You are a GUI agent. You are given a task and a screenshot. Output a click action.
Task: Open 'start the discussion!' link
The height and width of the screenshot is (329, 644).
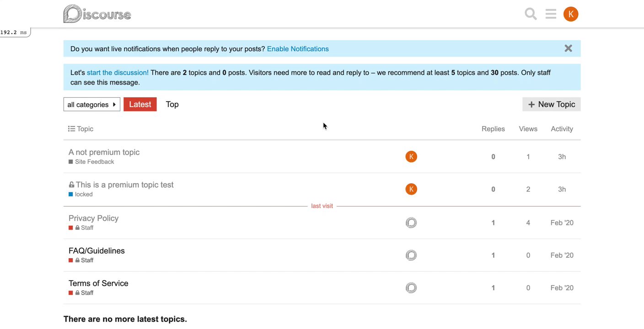[118, 73]
